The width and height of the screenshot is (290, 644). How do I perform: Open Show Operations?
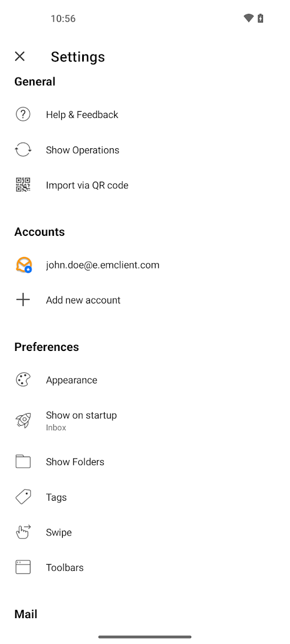[x=145, y=150]
